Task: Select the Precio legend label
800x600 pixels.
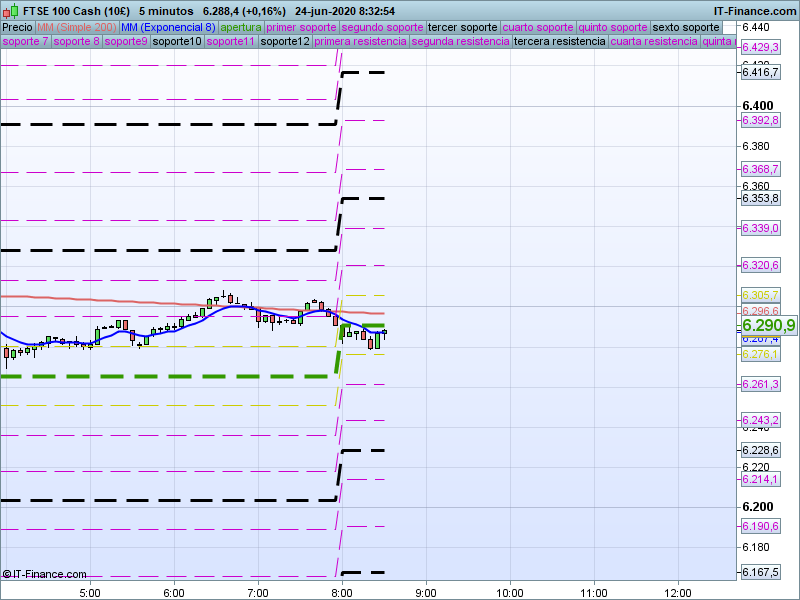Action: 17,27
